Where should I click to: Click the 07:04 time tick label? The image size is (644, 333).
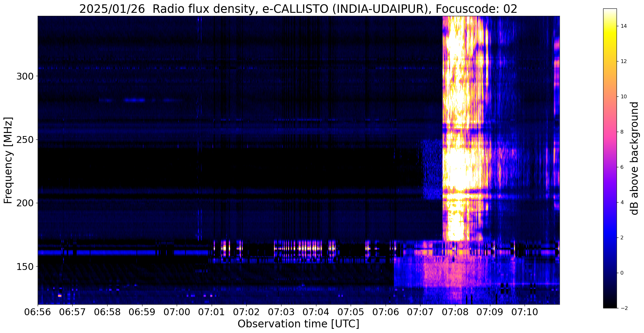tap(316, 312)
